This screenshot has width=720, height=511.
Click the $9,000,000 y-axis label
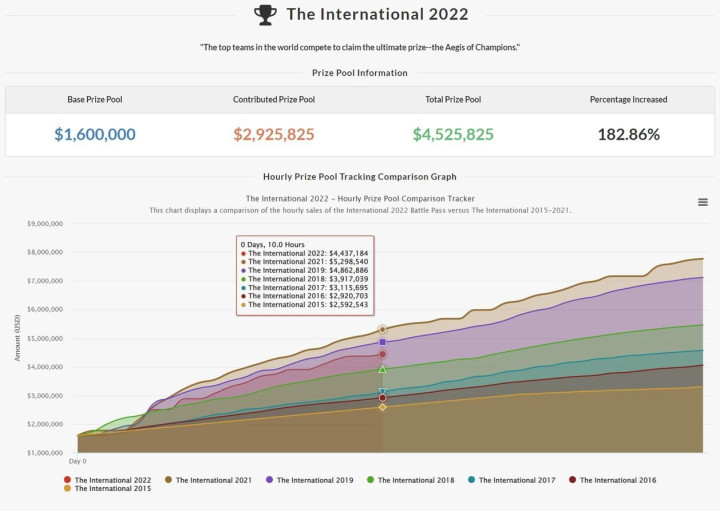click(x=45, y=224)
